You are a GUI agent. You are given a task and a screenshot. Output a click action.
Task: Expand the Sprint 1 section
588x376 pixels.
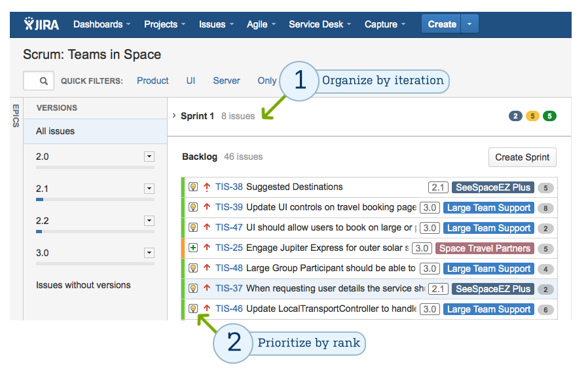(x=174, y=116)
